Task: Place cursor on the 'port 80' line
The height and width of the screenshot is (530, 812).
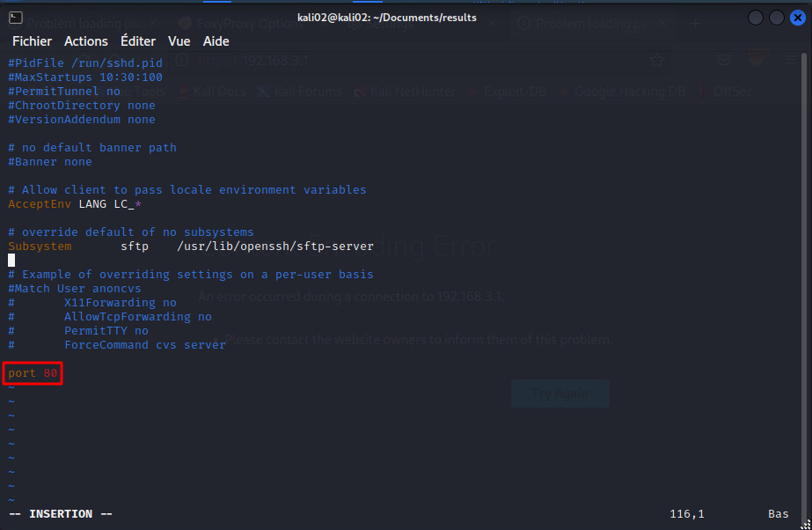Action: coord(33,373)
